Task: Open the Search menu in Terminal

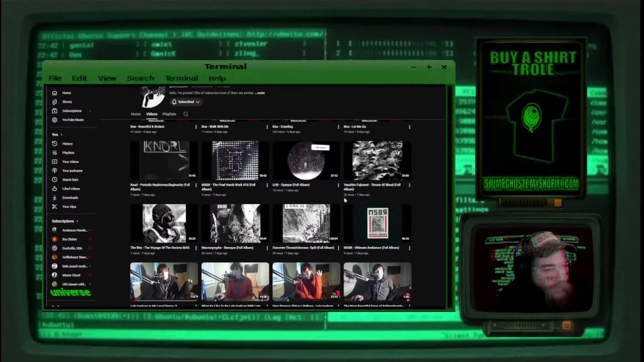Action: 140,78
